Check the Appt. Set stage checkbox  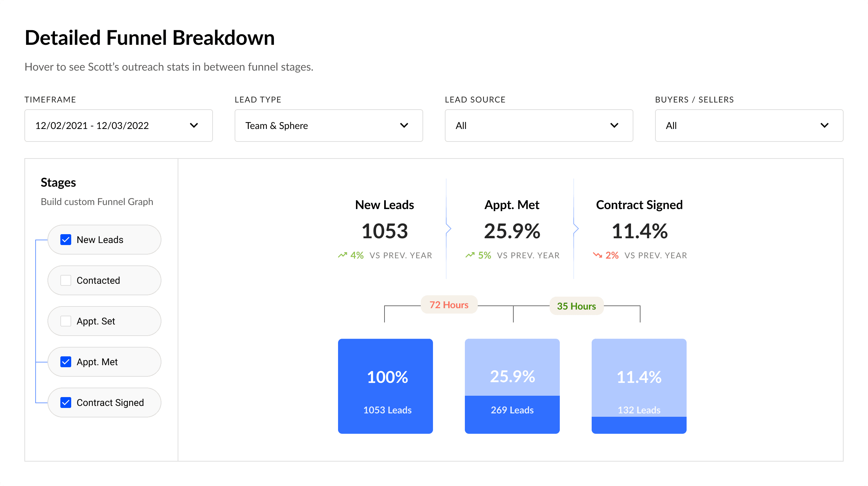66,321
